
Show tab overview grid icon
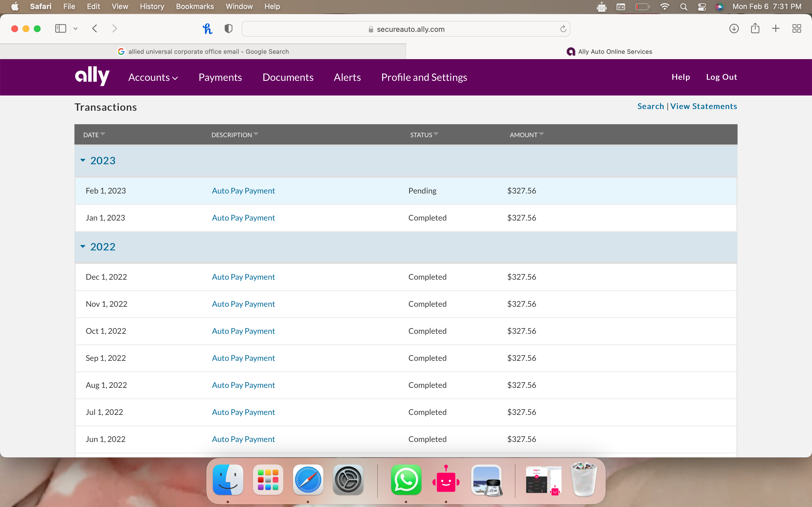pyautogui.click(x=796, y=29)
